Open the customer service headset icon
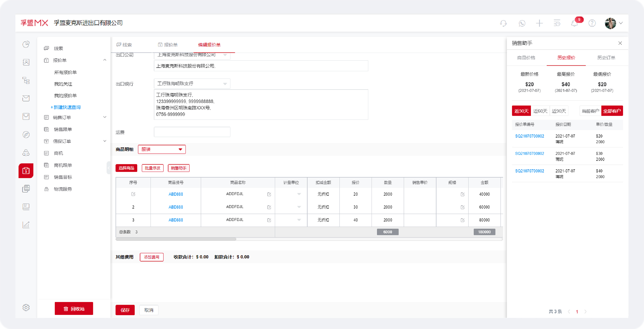The width and height of the screenshot is (644, 329). (503, 23)
